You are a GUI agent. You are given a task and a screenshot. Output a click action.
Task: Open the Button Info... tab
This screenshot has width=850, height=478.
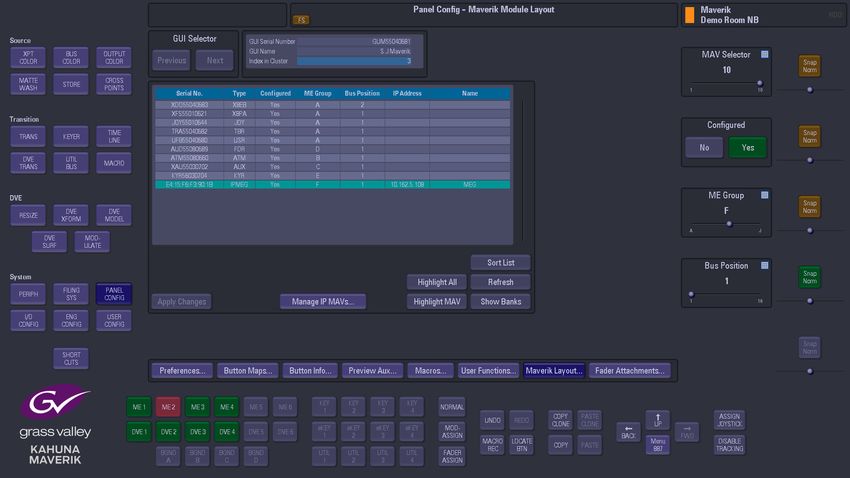pos(310,371)
